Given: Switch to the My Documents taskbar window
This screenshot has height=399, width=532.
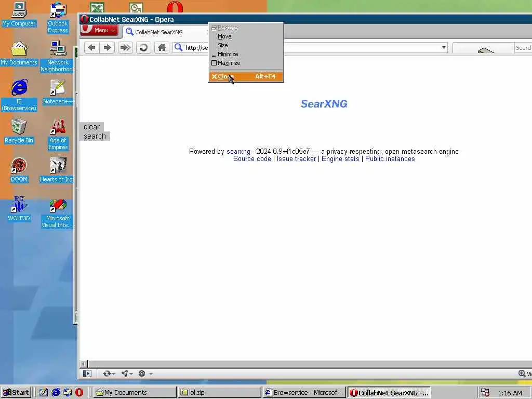Looking at the screenshot, I should [x=135, y=393].
